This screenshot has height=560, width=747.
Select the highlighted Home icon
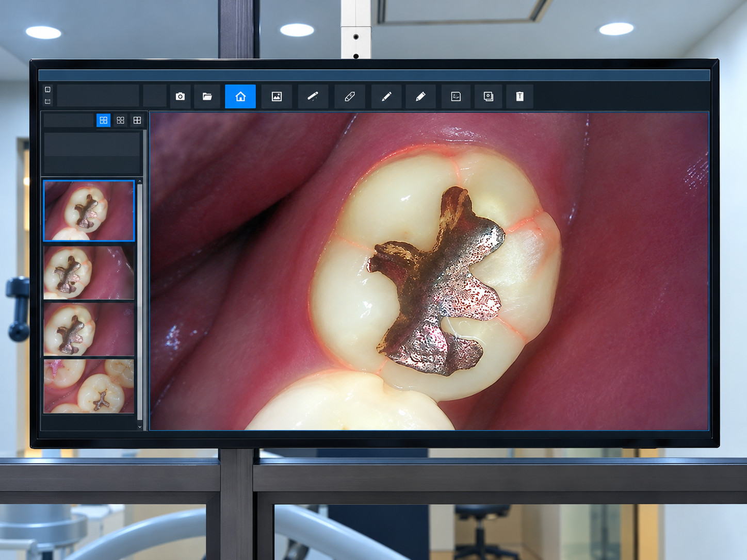pos(240,96)
